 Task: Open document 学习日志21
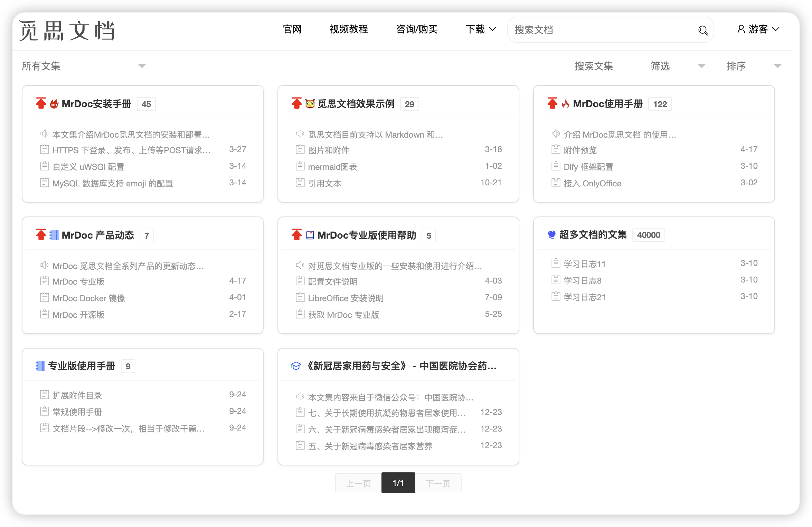[584, 297]
